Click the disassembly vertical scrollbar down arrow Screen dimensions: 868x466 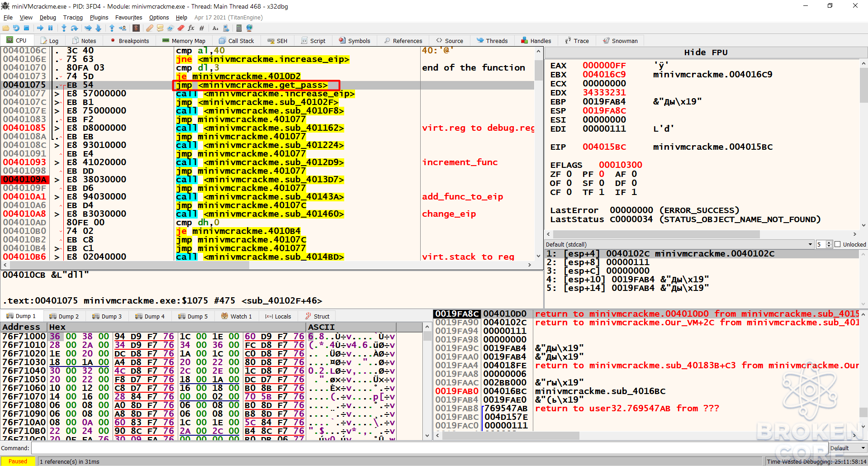coord(538,257)
